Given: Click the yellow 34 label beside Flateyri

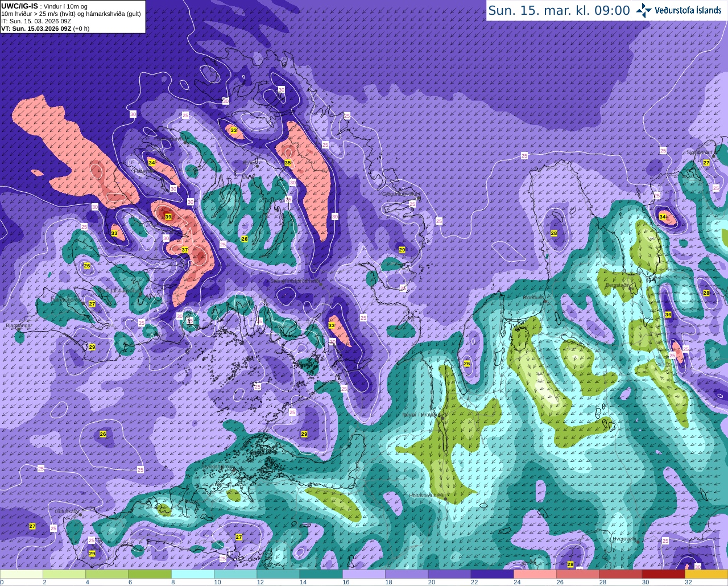Looking at the screenshot, I should (x=151, y=163).
